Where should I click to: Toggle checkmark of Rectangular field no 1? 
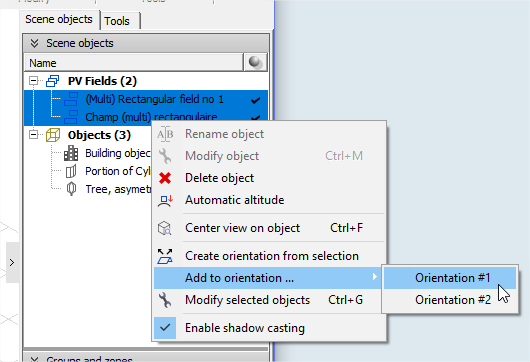click(x=256, y=100)
